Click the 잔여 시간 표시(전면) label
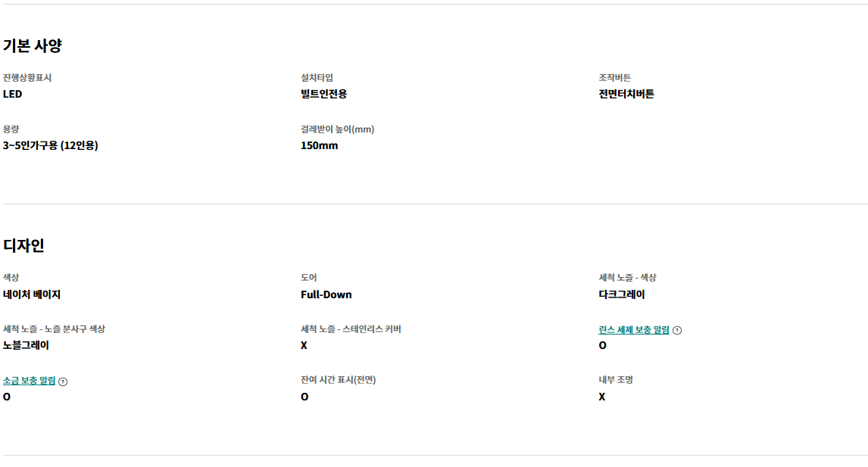This screenshot has width=868, height=467. (x=339, y=379)
